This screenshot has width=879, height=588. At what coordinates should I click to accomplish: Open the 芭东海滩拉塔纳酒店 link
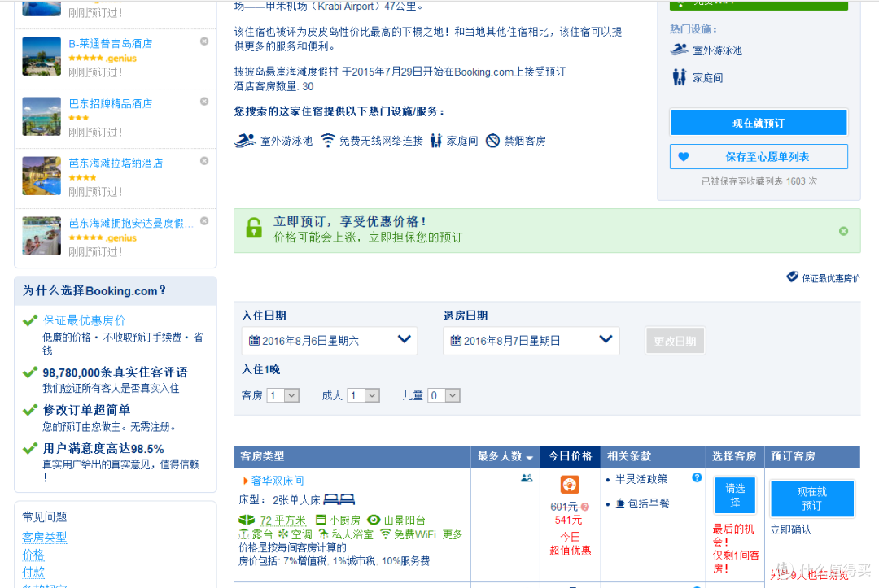[116, 163]
